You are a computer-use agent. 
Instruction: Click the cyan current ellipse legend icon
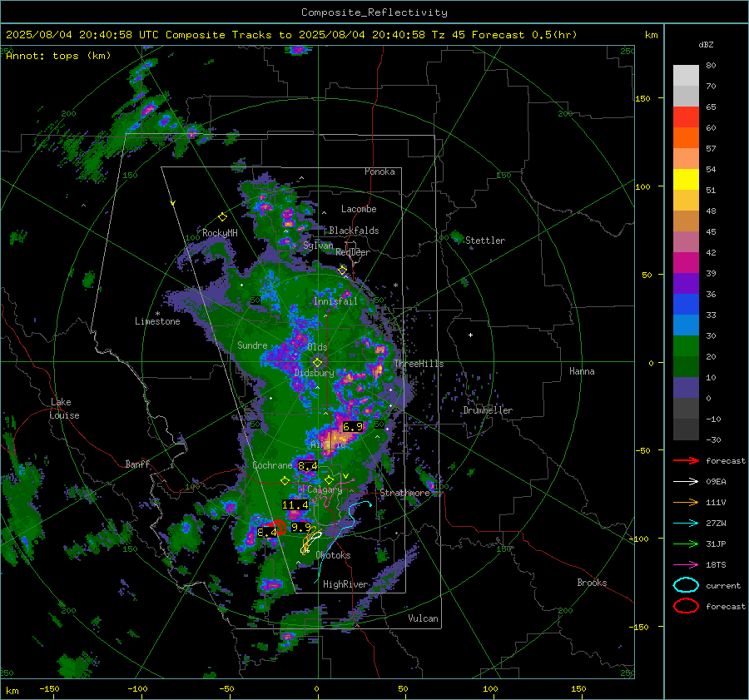(686, 585)
